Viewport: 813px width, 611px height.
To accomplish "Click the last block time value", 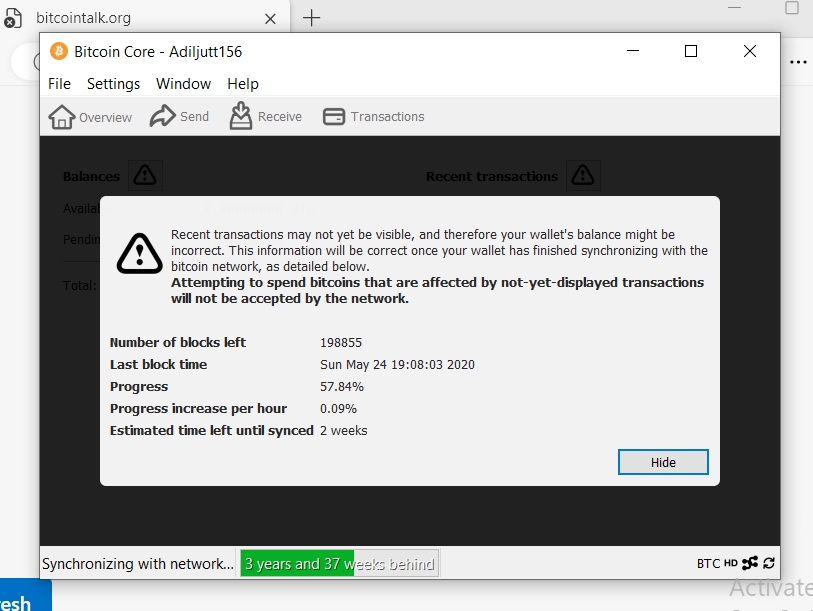I will click(x=397, y=365).
